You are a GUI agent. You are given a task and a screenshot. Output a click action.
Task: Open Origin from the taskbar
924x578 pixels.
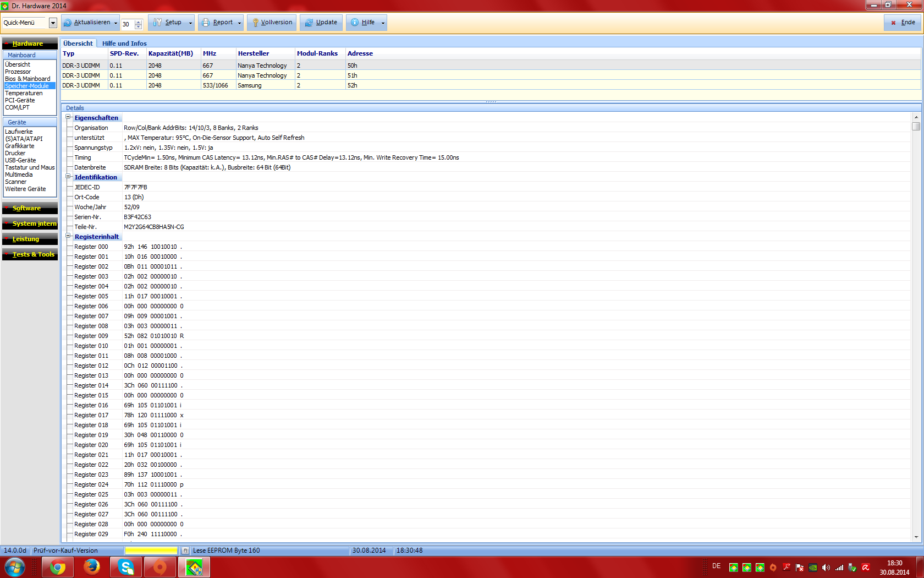pos(160,567)
